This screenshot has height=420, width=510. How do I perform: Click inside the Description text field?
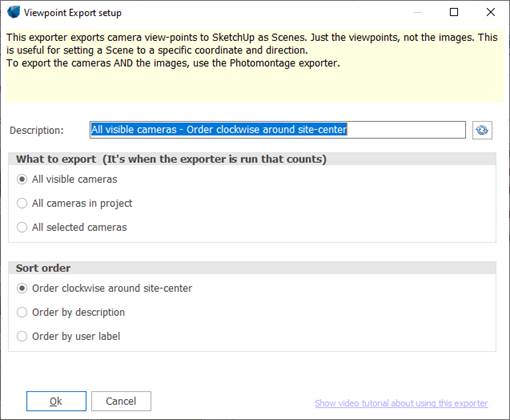277,130
